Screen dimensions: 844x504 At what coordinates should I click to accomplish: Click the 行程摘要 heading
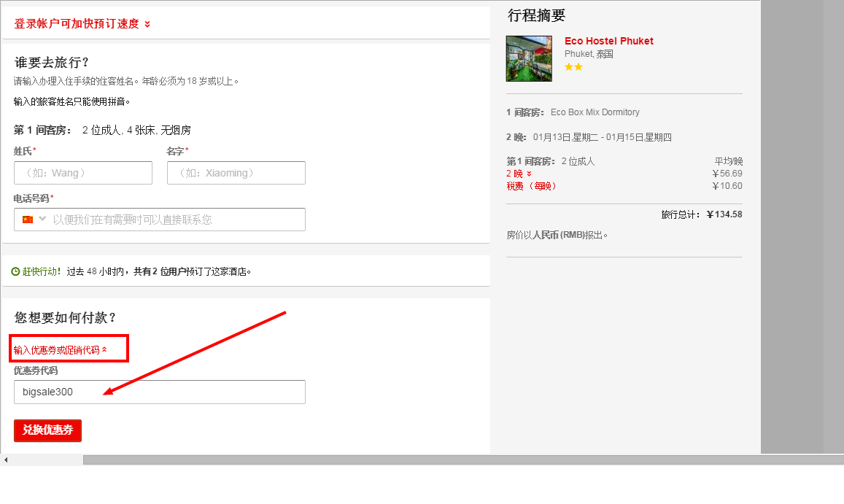[537, 15]
